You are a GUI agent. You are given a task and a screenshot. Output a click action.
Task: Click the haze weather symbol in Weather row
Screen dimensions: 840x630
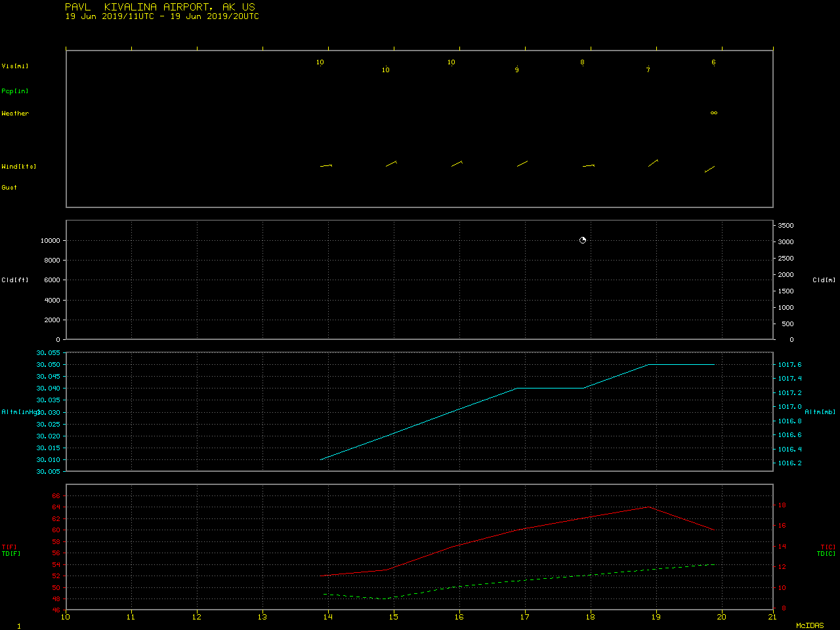coord(714,113)
